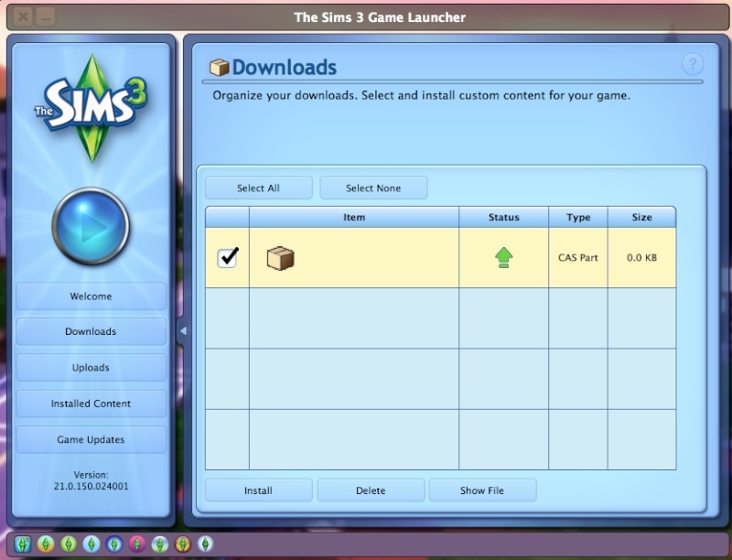Switch to the Downloads section

[x=91, y=331]
